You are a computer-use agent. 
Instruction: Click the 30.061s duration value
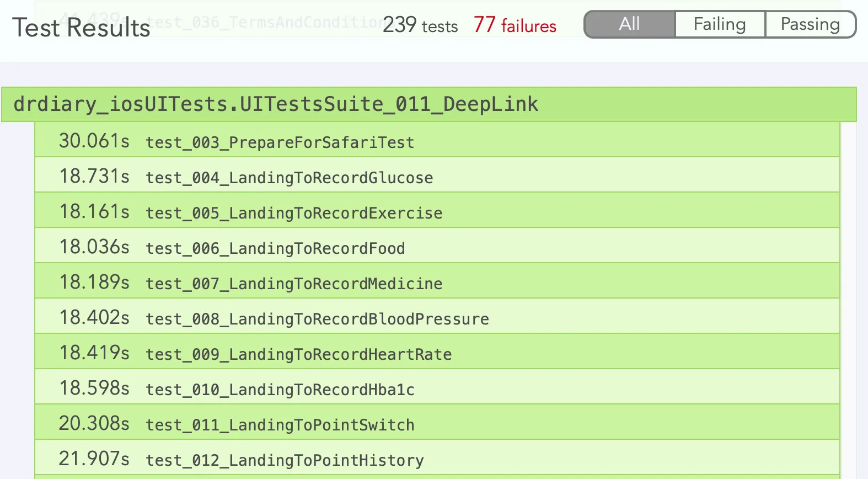coord(94,141)
